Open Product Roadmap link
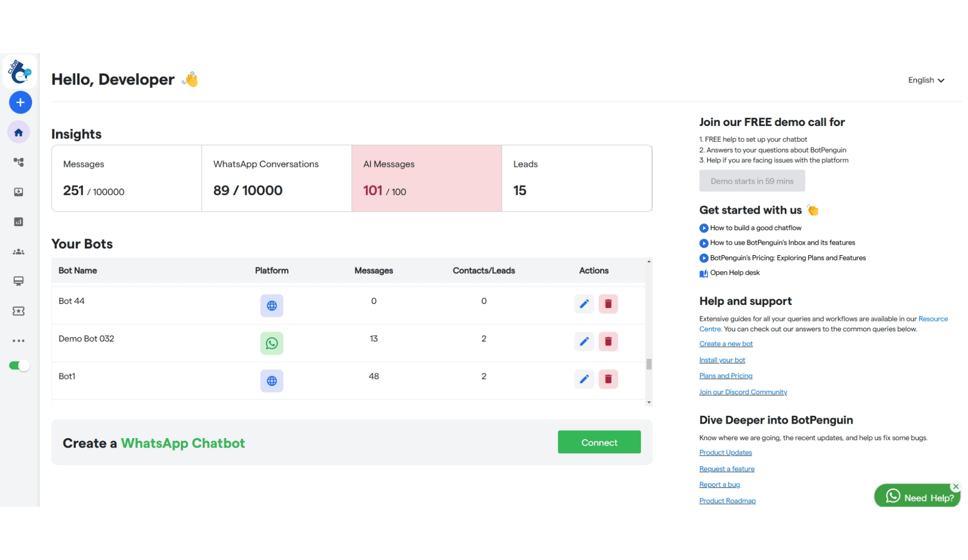This screenshot has width=968, height=560. pyautogui.click(x=727, y=501)
